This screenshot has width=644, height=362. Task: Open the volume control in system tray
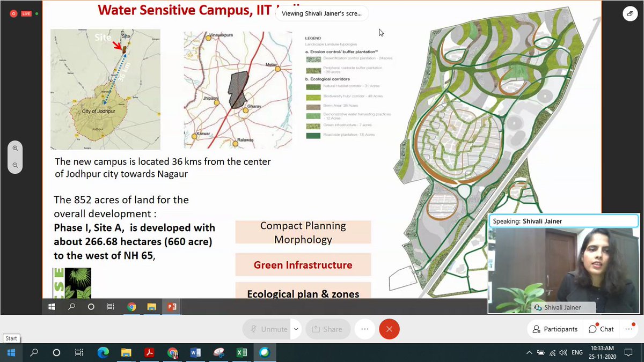click(x=563, y=352)
